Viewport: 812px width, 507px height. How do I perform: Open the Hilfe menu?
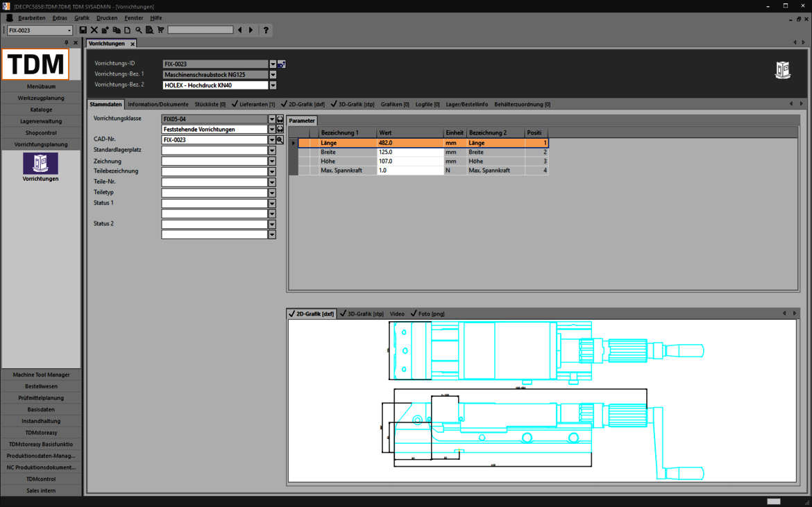coord(156,17)
